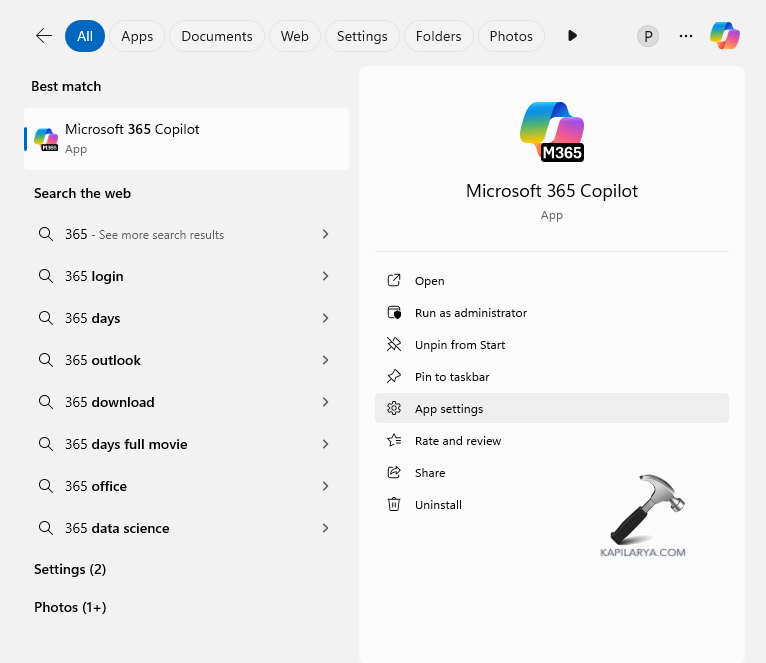766x663 pixels.
Task: Open the Microsoft 365 Copilot best match result
Action: (x=186, y=139)
